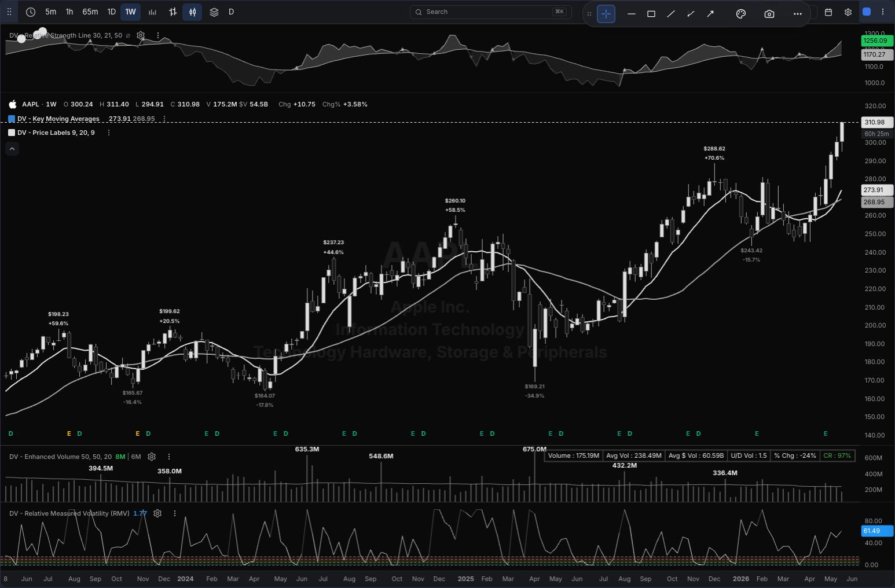Click the AAPL · 1W symbol label
Viewport: 895px width, 588px height.
39,104
